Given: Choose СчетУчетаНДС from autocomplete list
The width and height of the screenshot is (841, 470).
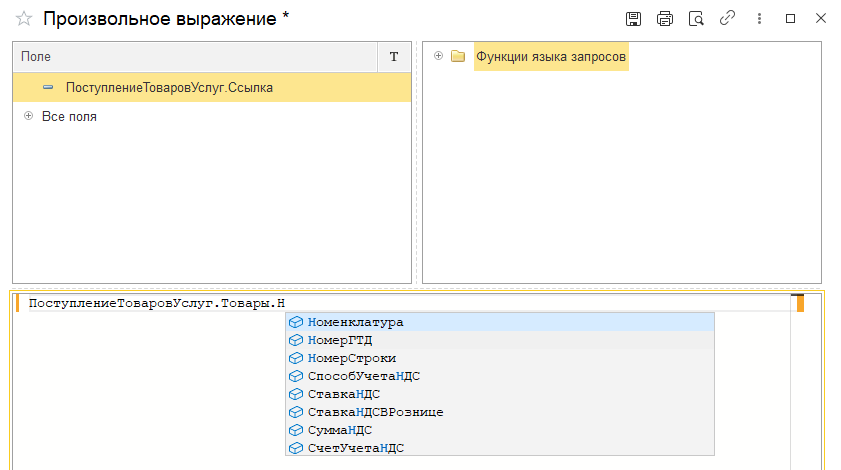Looking at the screenshot, I should [x=500, y=448].
